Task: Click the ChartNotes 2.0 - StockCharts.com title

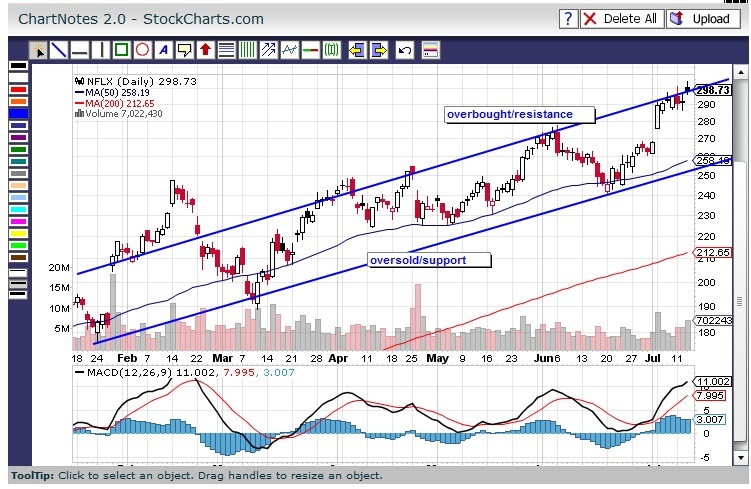Action: tap(141, 19)
